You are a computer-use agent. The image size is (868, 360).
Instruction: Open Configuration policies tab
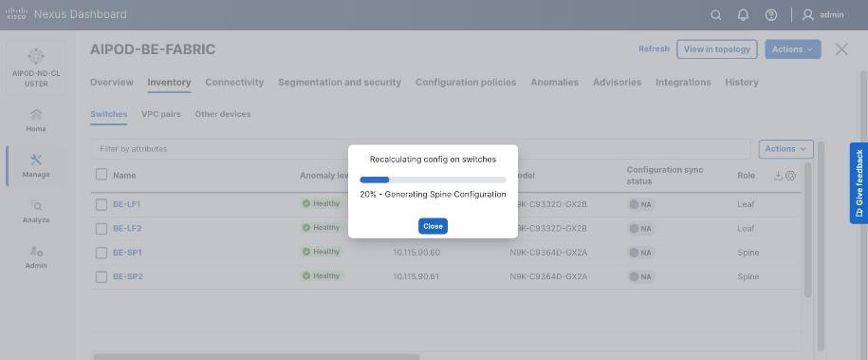coord(466,82)
